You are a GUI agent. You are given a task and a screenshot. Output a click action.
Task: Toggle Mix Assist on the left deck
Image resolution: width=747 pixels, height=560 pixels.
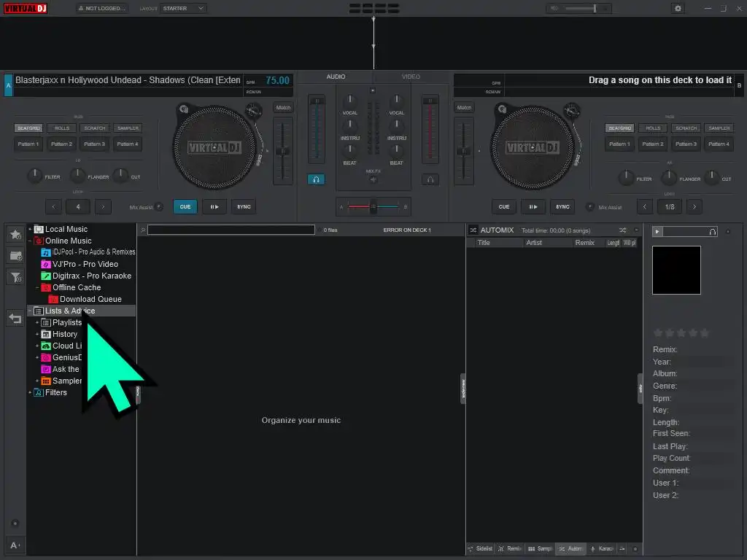(x=159, y=206)
